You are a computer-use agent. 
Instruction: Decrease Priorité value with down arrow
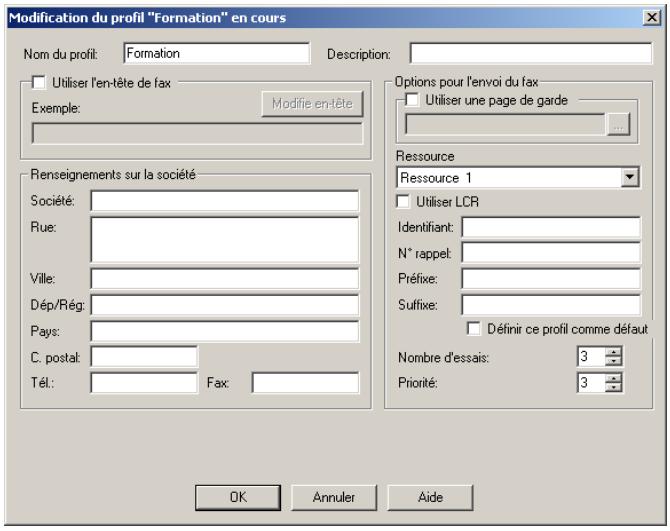coord(617,386)
